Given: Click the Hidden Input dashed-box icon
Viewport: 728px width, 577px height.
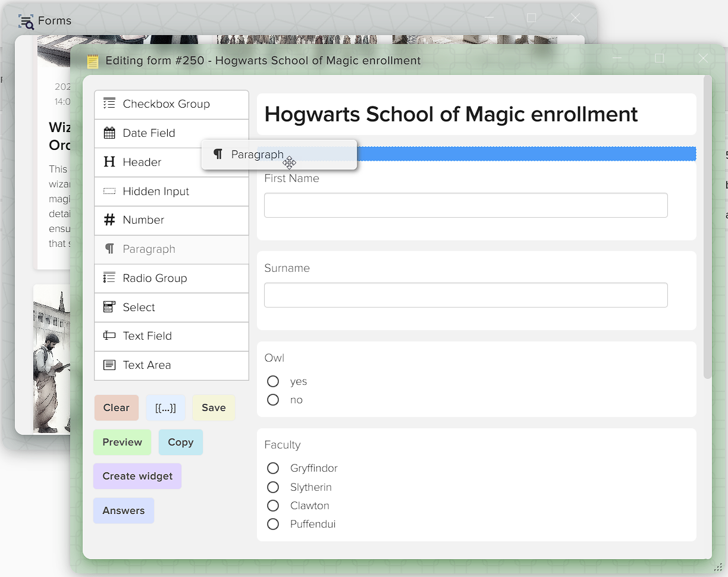Looking at the screenshot, I should click(x=109, y=191).
